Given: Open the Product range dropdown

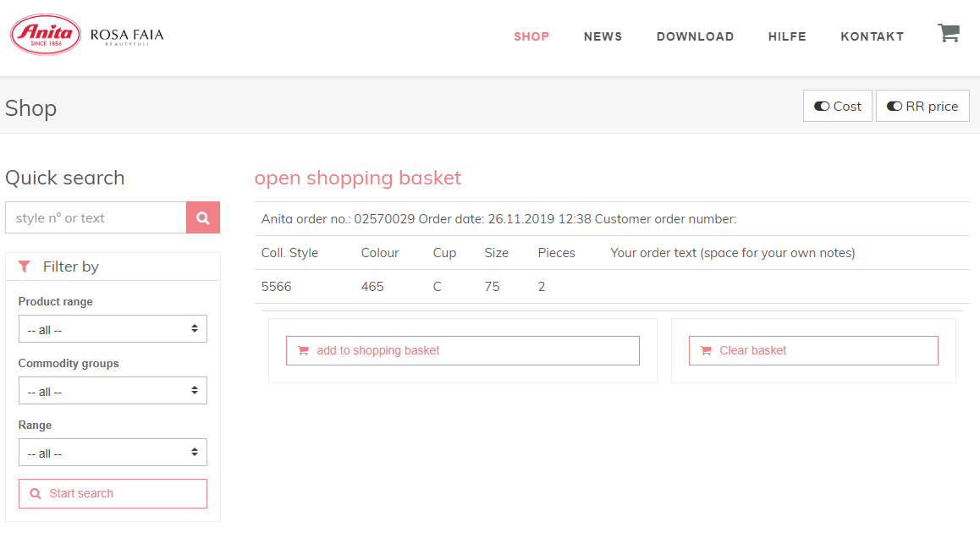Looking at the screenshot, I should pos(113,329).
